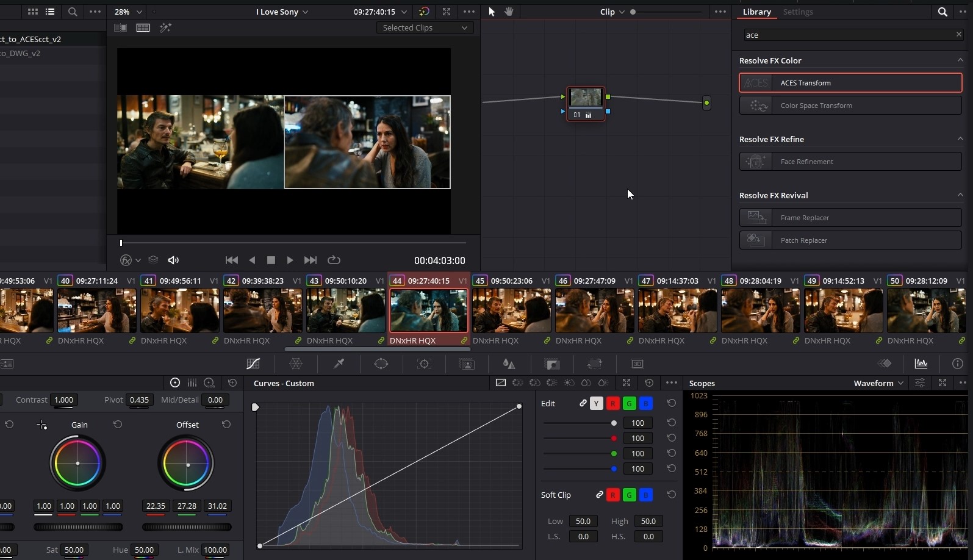The height and width of the screenshot is (560, 973).
Task: Open the Key palette icon
Action: (552, 364)
